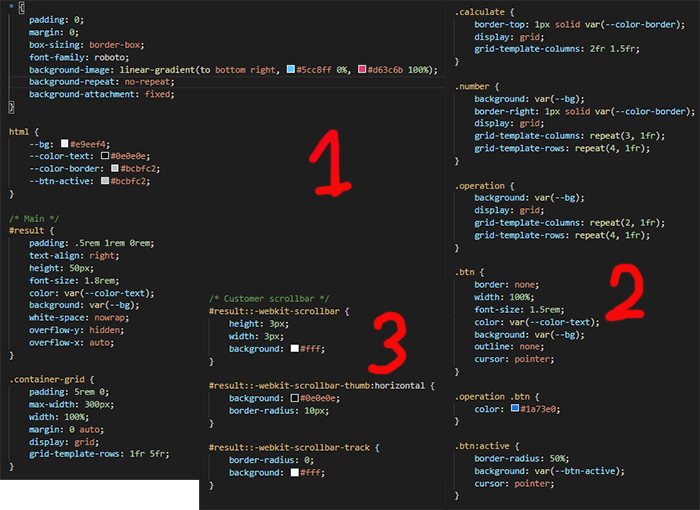This screenshot has height=510, width=700.
Task: Open the #e9eef4 swatch beside --bg
Action: [x=65, y=144]
